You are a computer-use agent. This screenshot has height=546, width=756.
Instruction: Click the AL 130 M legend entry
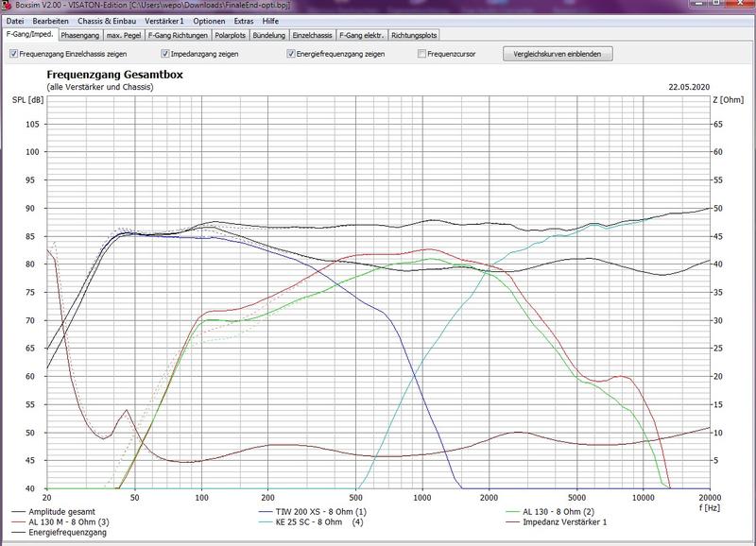coord(55,521)
